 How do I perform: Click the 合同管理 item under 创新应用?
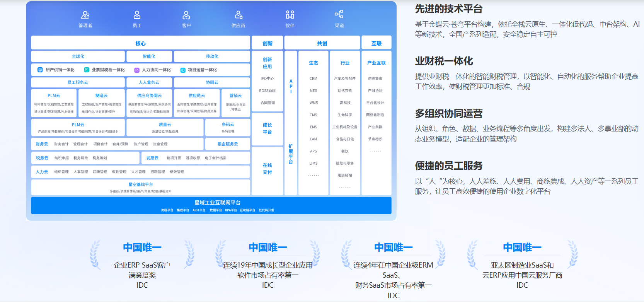click(x=267, y=103)
